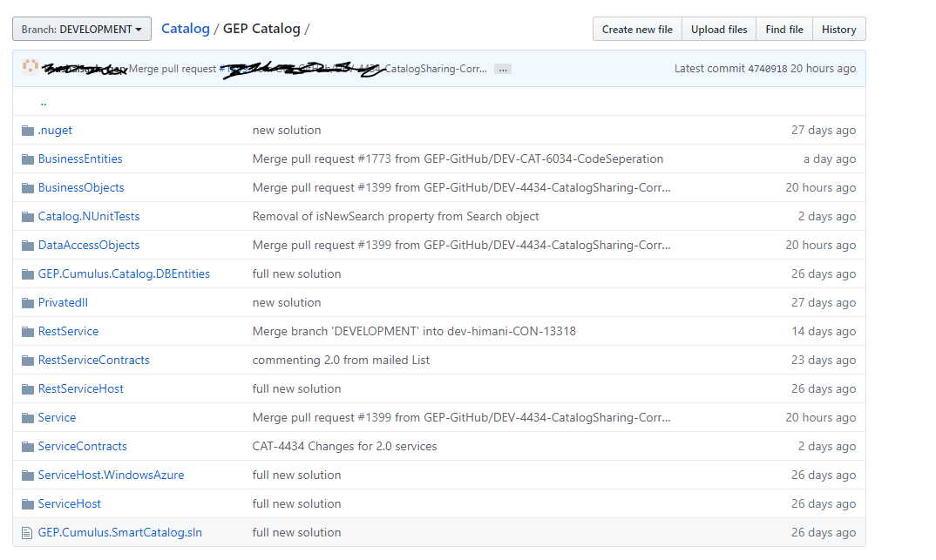Open the Branch: DEVELOPMENT dropdown
Viewport: 936px width, 560px height.
tap(82, 30)
